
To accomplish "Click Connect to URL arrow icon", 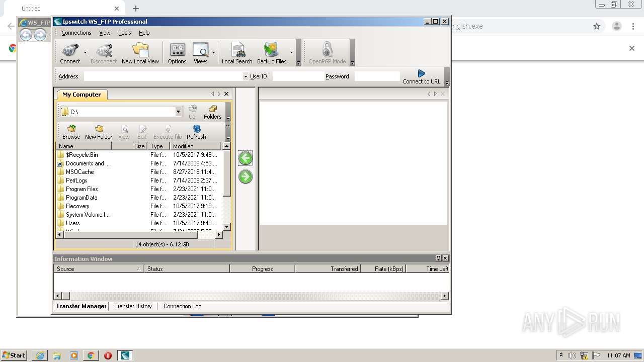I will 422,76.
